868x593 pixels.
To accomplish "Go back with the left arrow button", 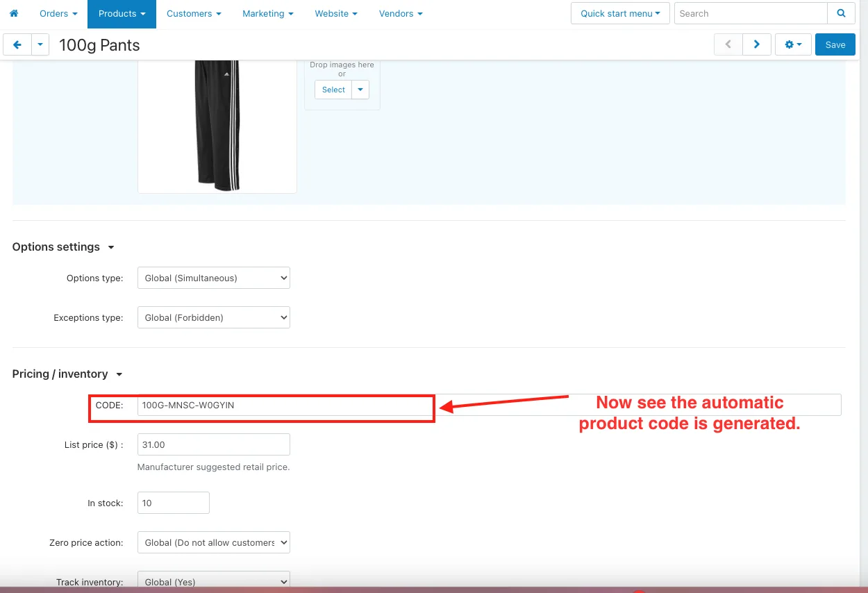I will pos(17,44).
